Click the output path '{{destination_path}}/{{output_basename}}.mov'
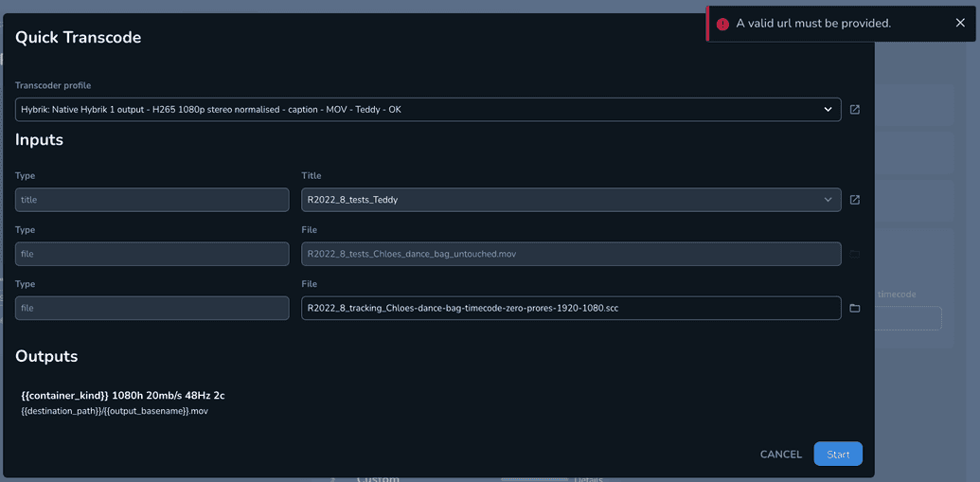Screen dimensions: 980x482 point(114,411)
